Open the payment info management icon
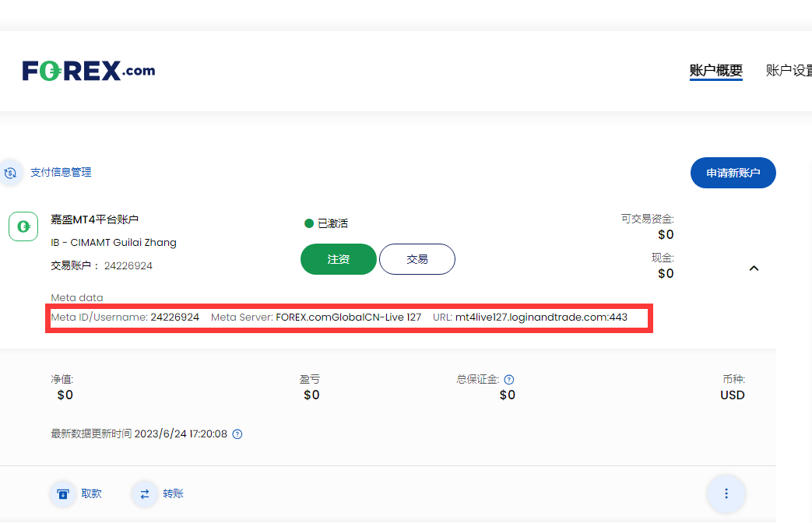812x523 pixels. coord(11,173)
